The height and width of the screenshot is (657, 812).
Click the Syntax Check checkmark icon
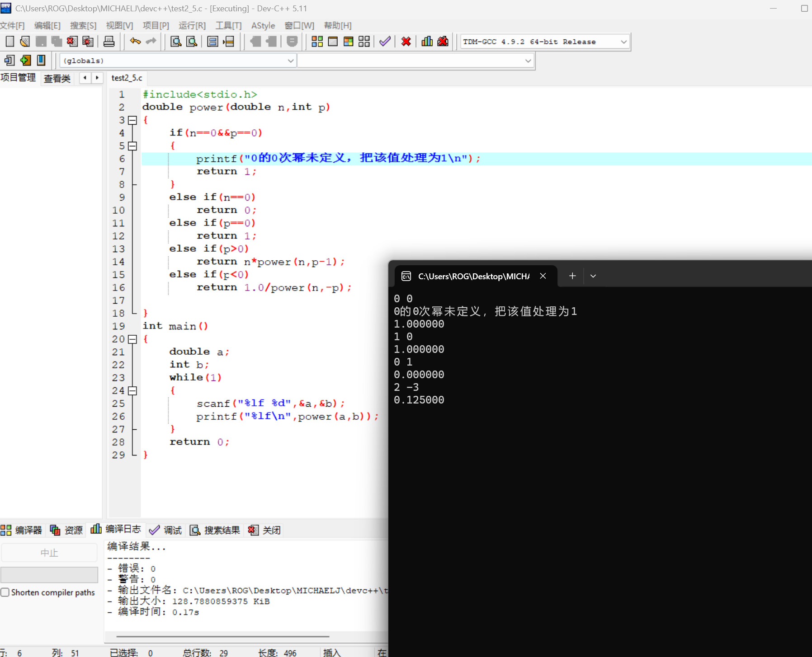[x=385, y=42]
